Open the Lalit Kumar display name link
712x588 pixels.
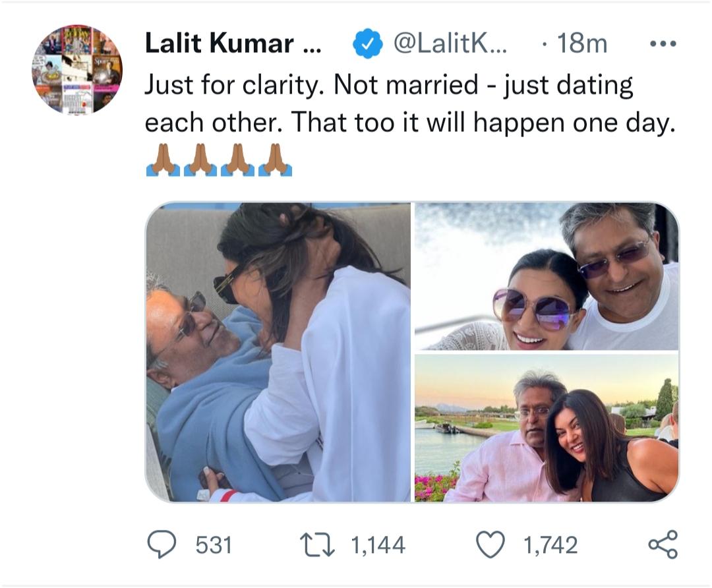coord(229,44)
